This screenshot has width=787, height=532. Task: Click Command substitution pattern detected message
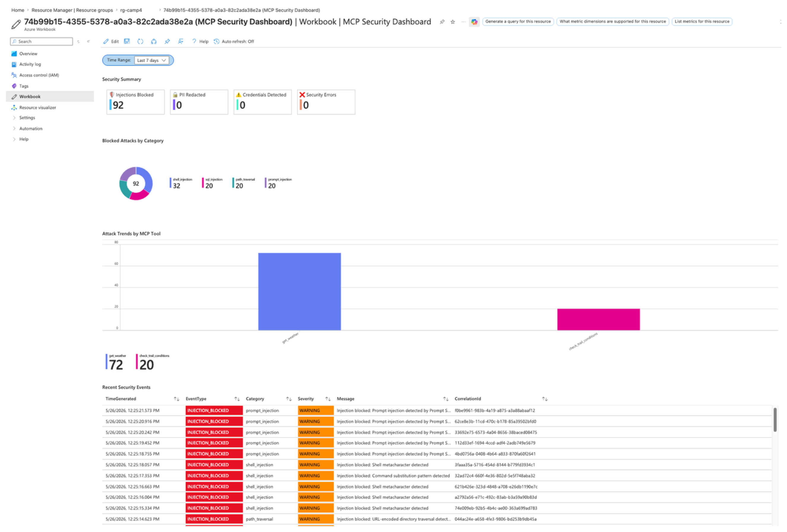click(393, 476)
